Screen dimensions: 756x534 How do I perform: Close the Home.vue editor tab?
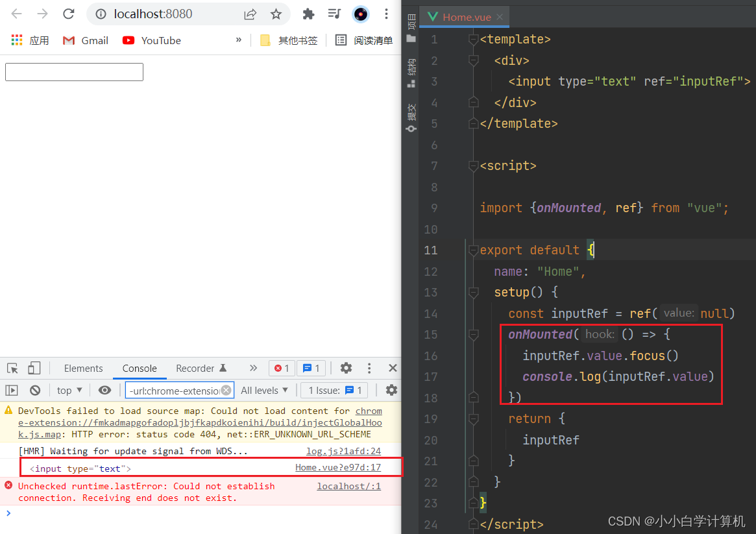click(500, 17)
